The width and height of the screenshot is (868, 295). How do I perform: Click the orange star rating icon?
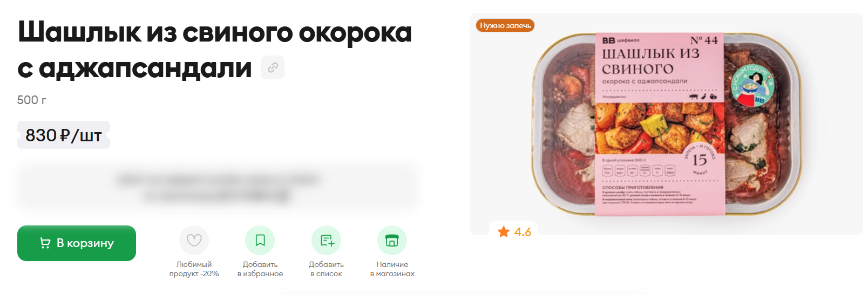(504, 232)
